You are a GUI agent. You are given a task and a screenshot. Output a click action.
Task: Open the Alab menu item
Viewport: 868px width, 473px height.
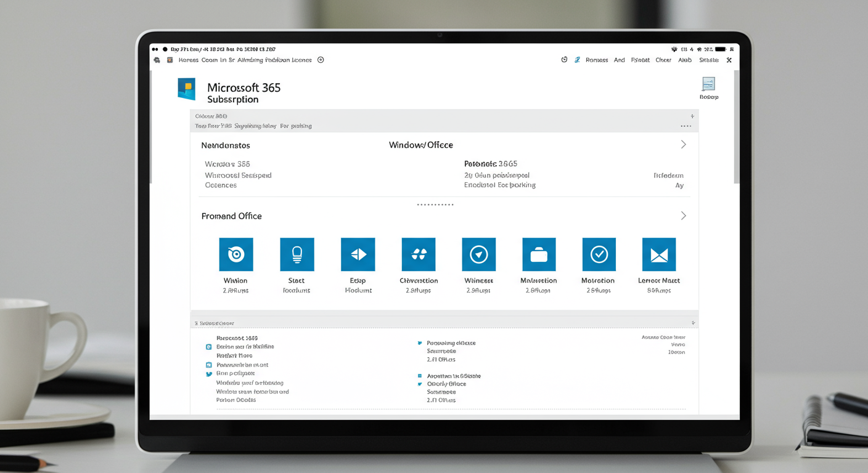point(685,60)
